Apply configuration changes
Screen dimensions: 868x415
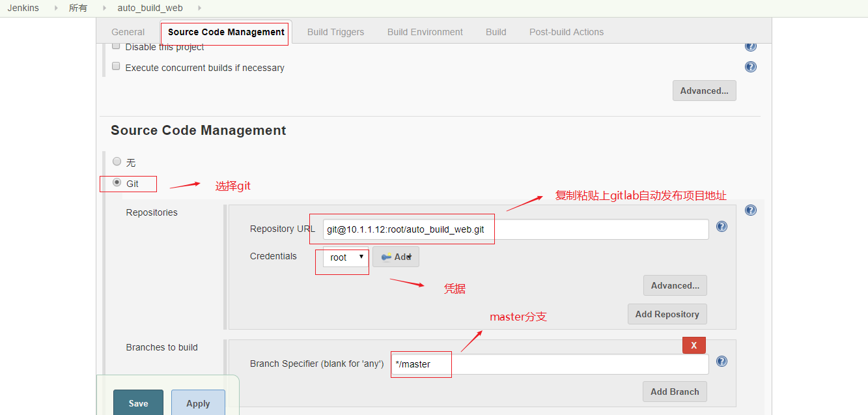tap(198, 403)
